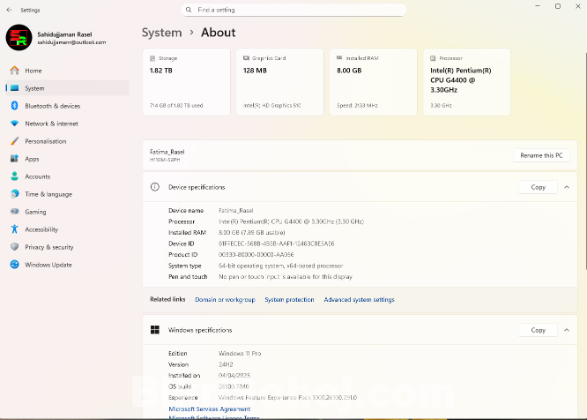Click the back arrow in Settings
Viewport: 587px width, 420px height.
click(9, 10)
